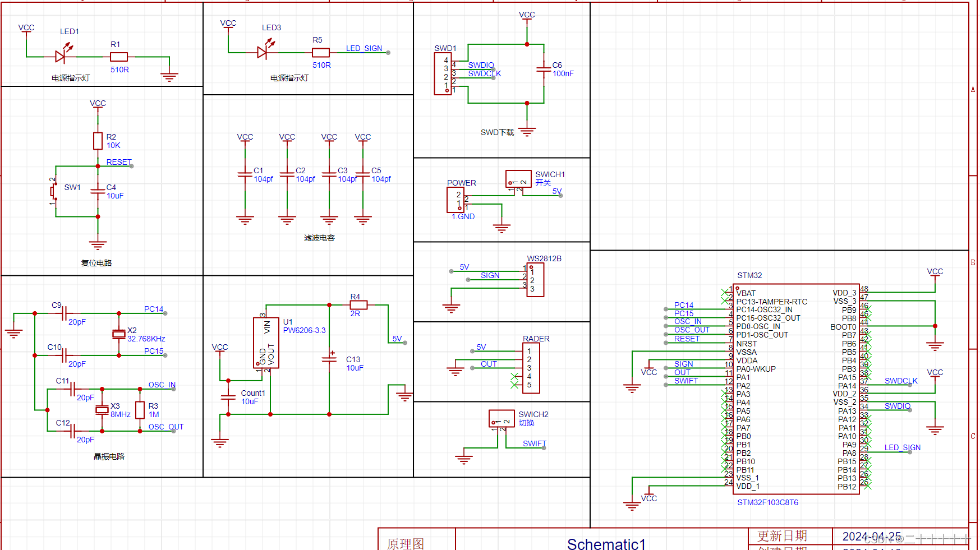Select capacitor C6 100nF
This screenshot has height=550, width=980.
pos(544,70)
